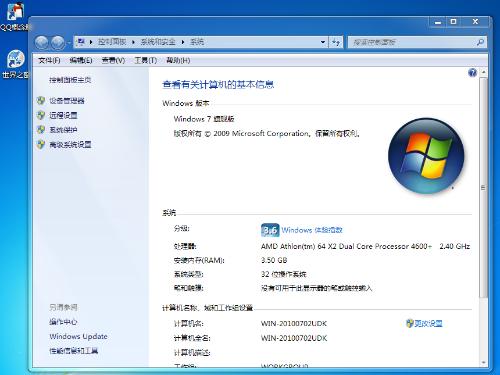Click the Windows Update link
The height and width of the screenshot is (375, 500).
click(x=78, y=336)
